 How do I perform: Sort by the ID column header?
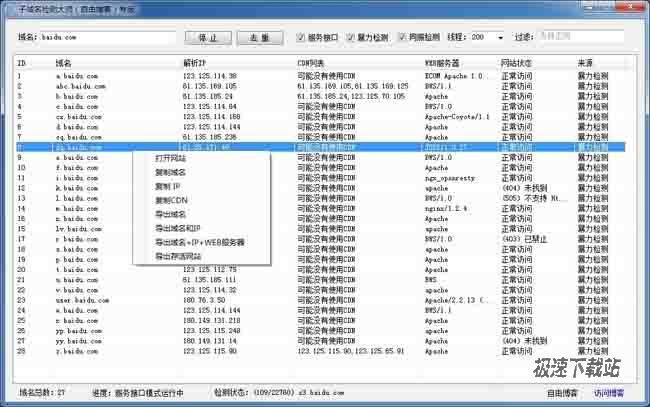[x=22, y=63]
